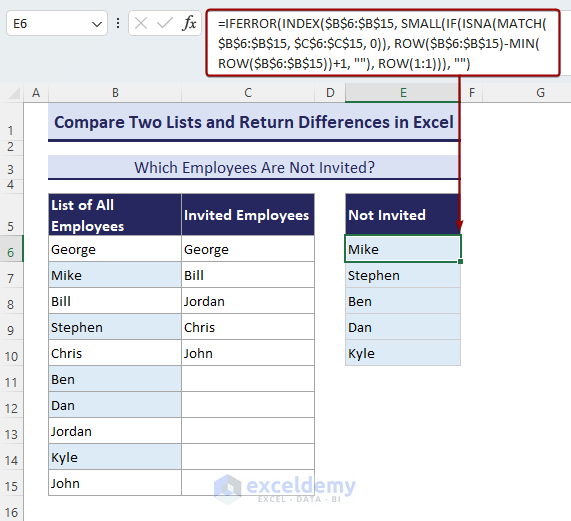Click empty cell C11 beside Ben
Image resolution: width=571 pixels, height=521 pixels.
click(248, 379)
